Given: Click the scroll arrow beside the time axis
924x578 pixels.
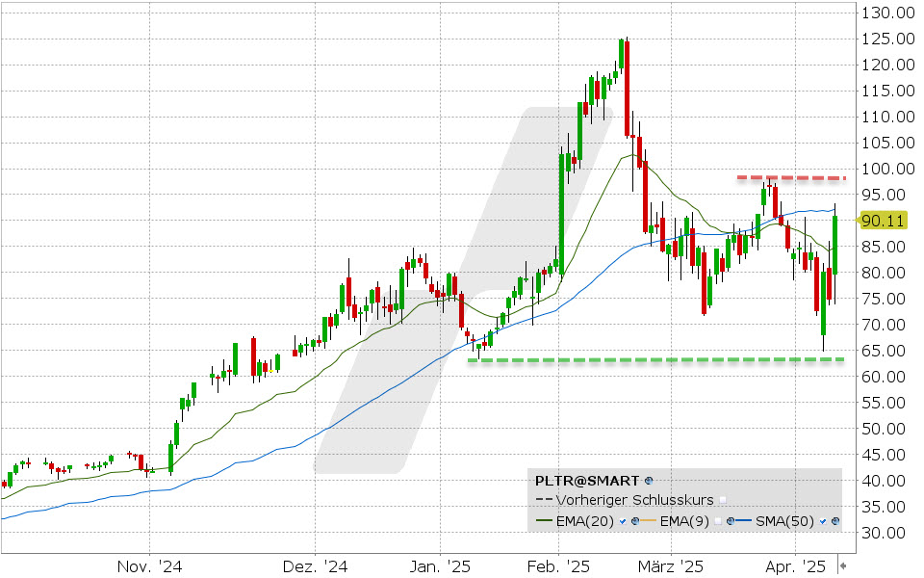Looking at the screenshot, I should coord(843,565).
